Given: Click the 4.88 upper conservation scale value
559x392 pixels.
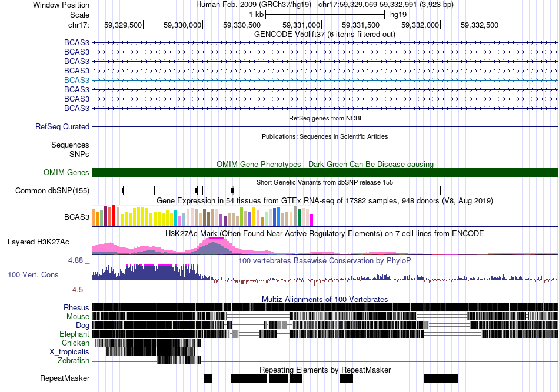Looking at the screenshot, I should tap(75, 260).
